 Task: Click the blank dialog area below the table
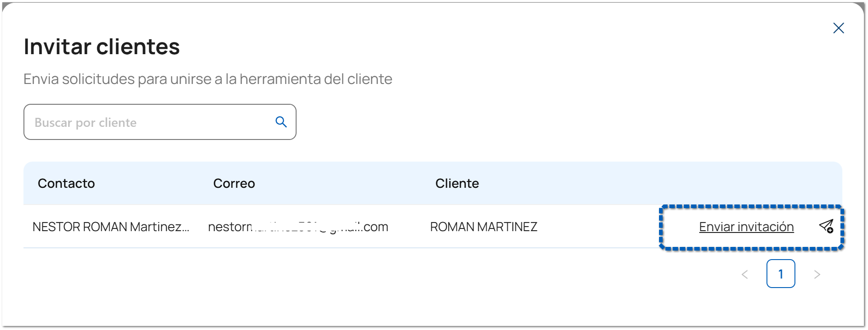[361, 293]
